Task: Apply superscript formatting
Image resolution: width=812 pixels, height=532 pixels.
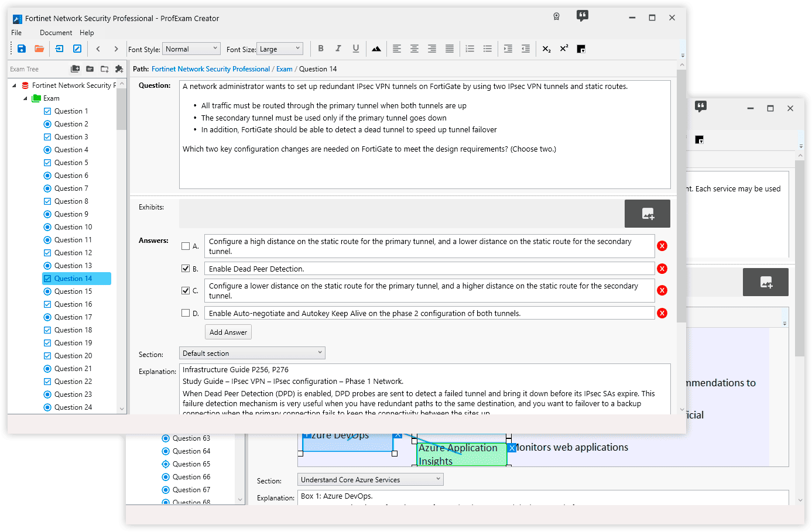Action: [564, 49]
